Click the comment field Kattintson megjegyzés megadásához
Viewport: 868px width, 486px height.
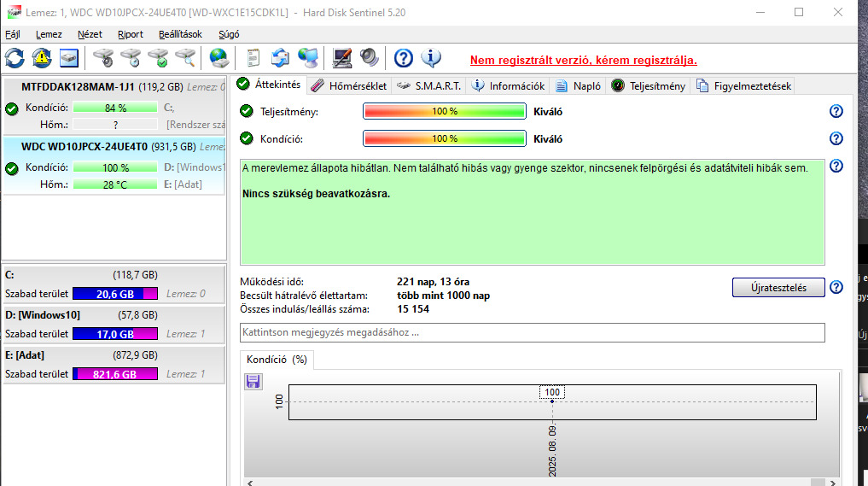click(x=532, y=332)
